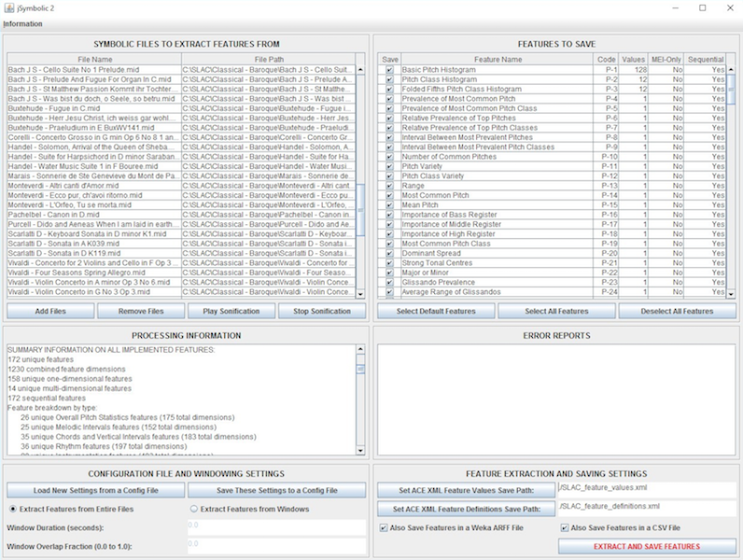Click the Feature Name column header

(x=498, y=59)
